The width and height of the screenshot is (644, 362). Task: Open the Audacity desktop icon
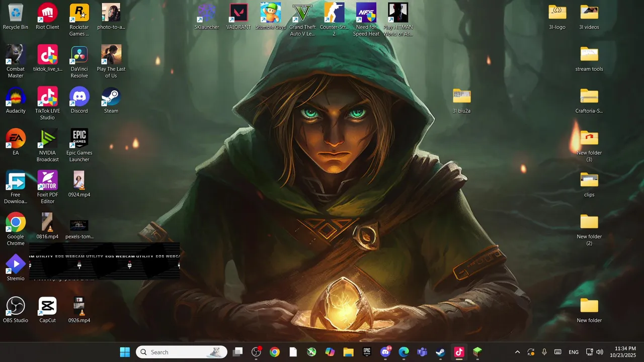tap(16, 100)
